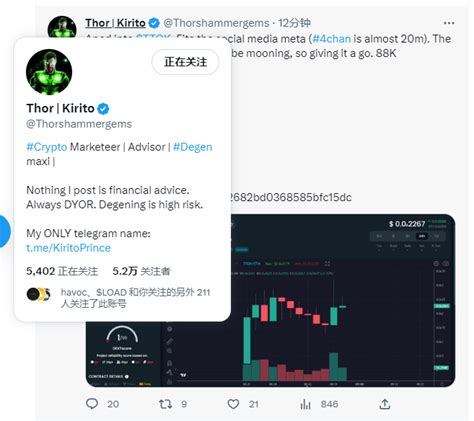Open the #Crypto hashtag link

pos(47,147)
